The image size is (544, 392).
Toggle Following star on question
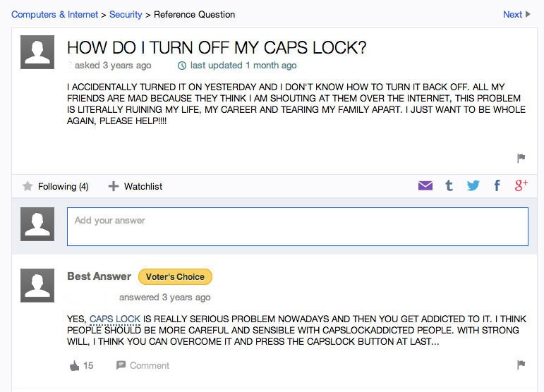[x=28, y=186]
